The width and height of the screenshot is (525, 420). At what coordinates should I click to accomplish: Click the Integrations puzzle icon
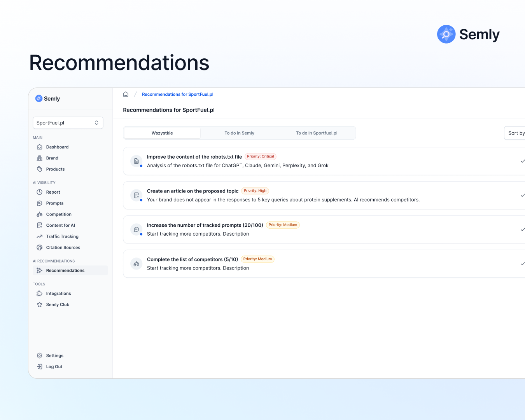(40, 294)
